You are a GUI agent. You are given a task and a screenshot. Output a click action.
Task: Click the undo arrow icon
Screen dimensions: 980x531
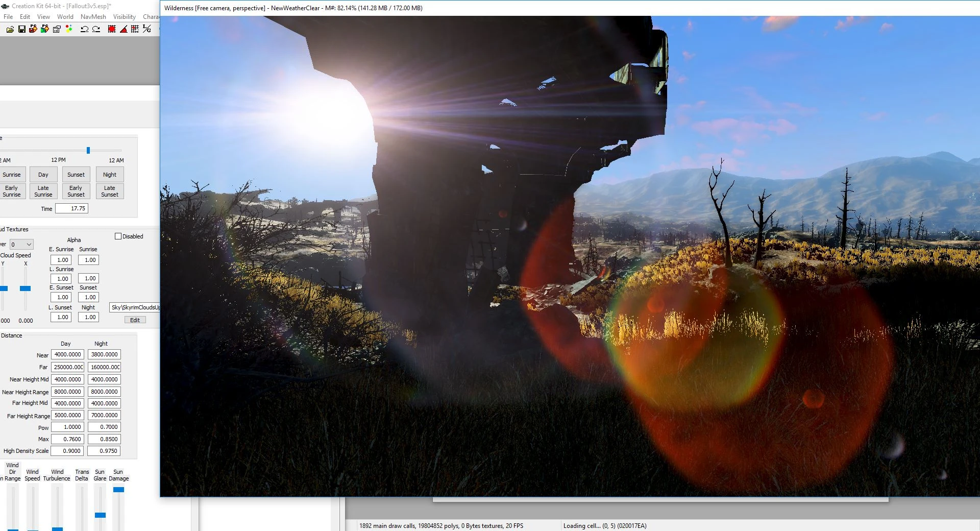pyautogui.click(x=84, y=29)
